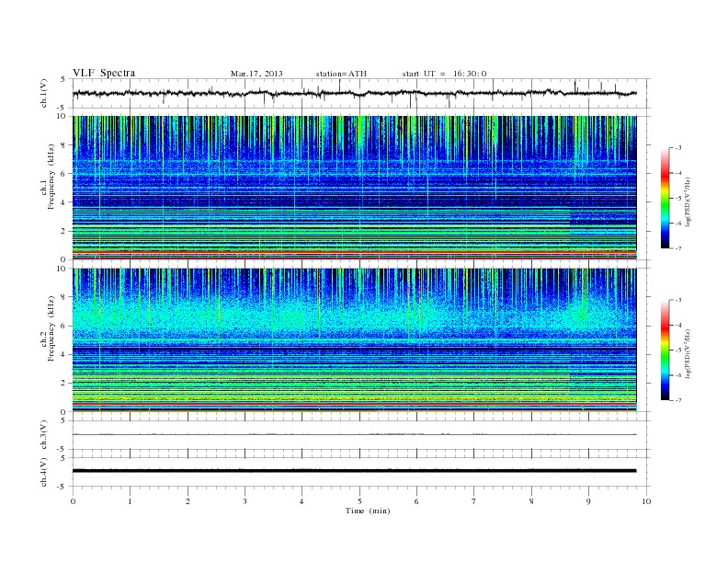Click the '4' kHz tick on ch.2 spectrogram

pyautogui.click(x=63, y=354)
